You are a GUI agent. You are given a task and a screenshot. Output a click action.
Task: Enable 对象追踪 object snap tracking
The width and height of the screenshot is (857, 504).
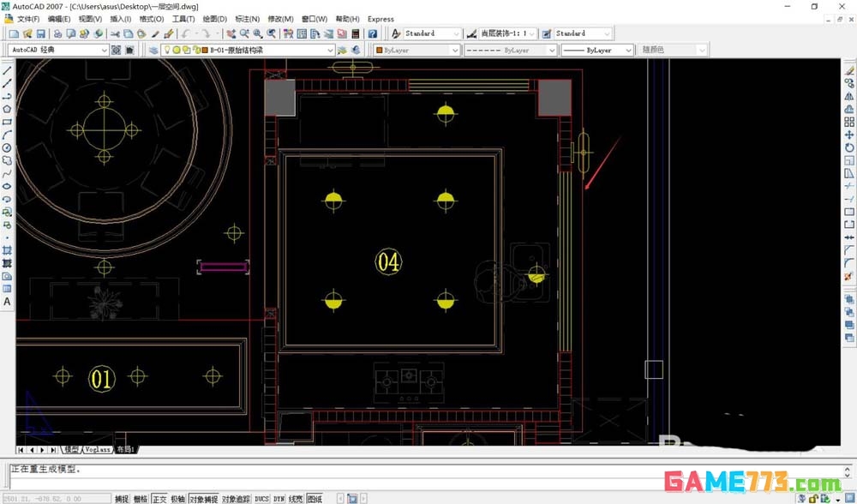pyautogui.click(x=237, y=498)
